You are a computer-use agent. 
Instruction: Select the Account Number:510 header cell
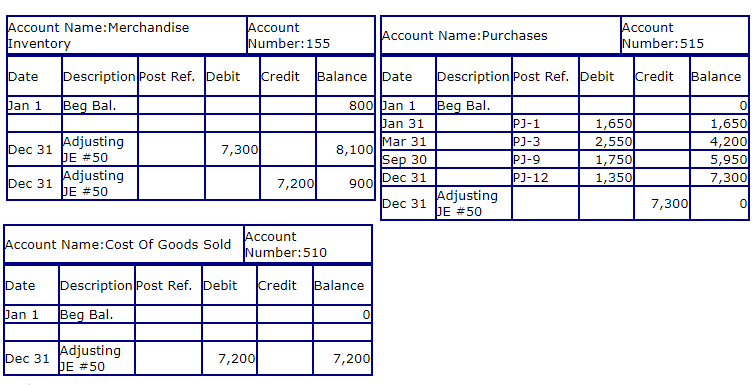coord(308,244)
